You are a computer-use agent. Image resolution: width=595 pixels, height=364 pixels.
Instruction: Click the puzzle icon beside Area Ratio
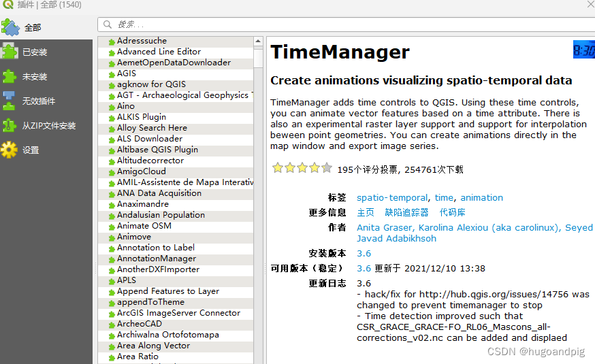pyautogui.click(x=112, y=358)
